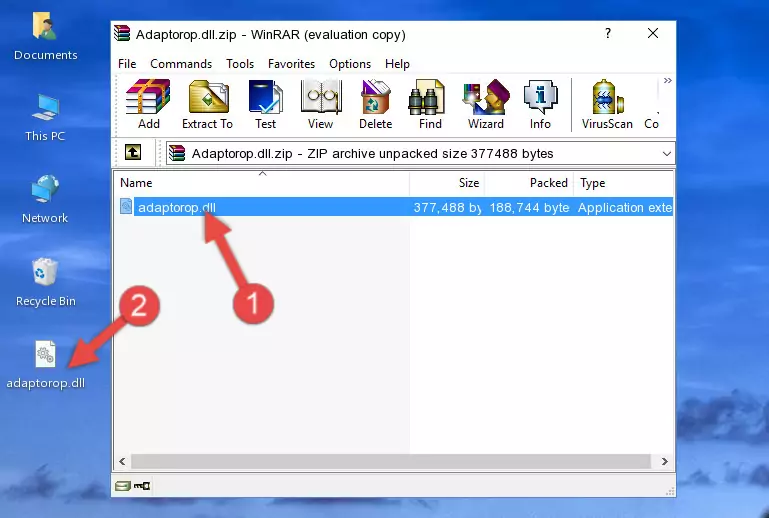This screenshot has width=769, height=518.
Task: Click the horizontal scrollbar track
Action: tap(390, 462)
